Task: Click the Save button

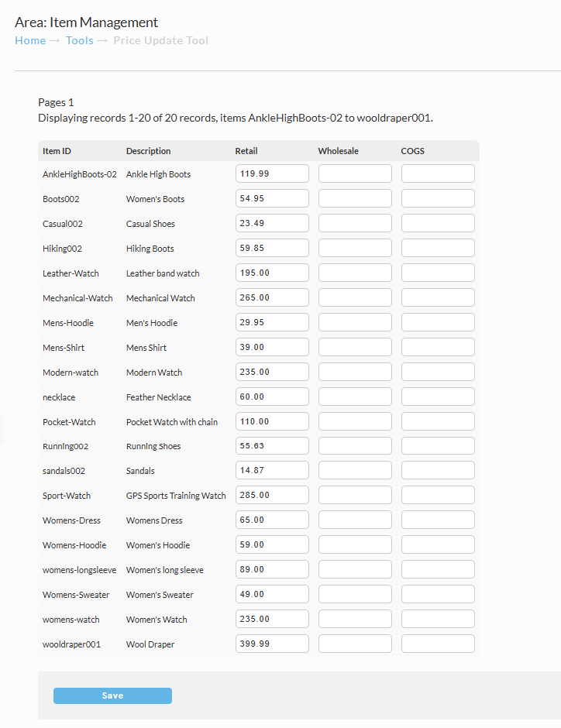Action: click(112, 695)
